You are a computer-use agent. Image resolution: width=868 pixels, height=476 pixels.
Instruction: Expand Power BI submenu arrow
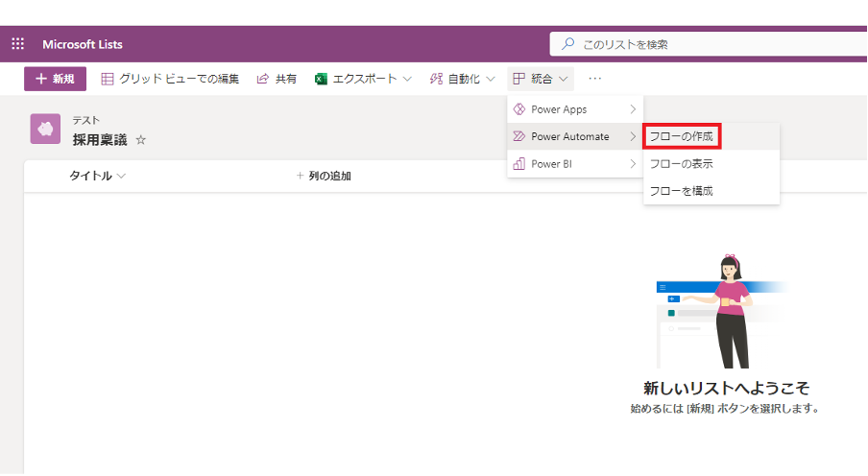coord(633,164)
